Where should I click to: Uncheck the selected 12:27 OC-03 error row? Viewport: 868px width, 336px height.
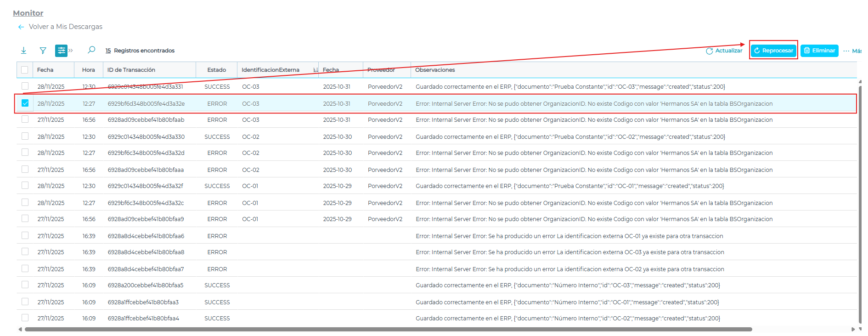pyautogui.click(x=25, y=103)
